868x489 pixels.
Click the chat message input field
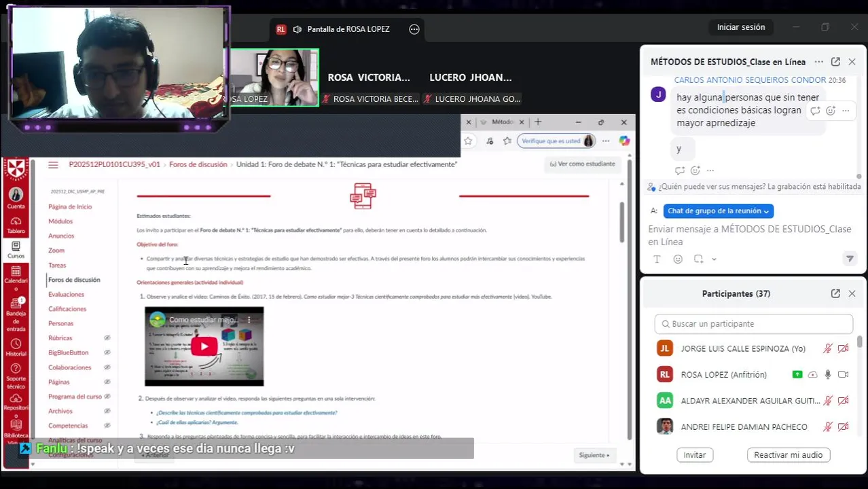(x=753, y=236)
